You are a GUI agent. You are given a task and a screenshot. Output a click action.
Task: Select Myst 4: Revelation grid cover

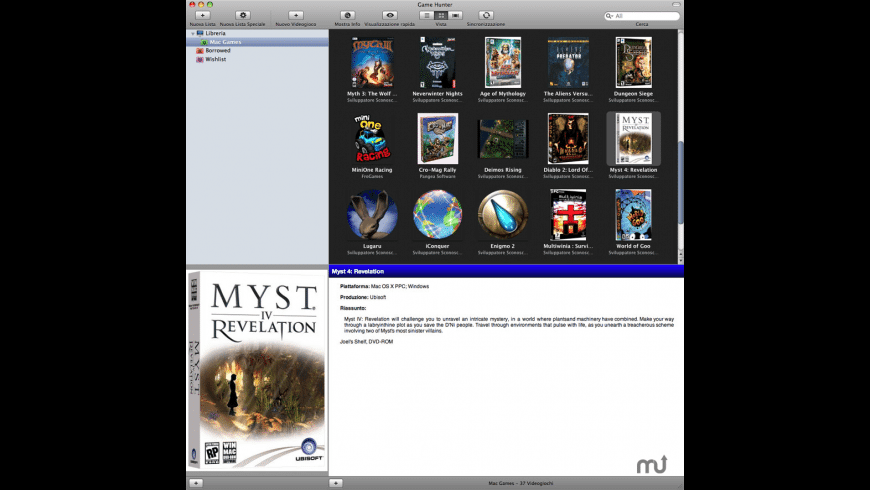634,139
